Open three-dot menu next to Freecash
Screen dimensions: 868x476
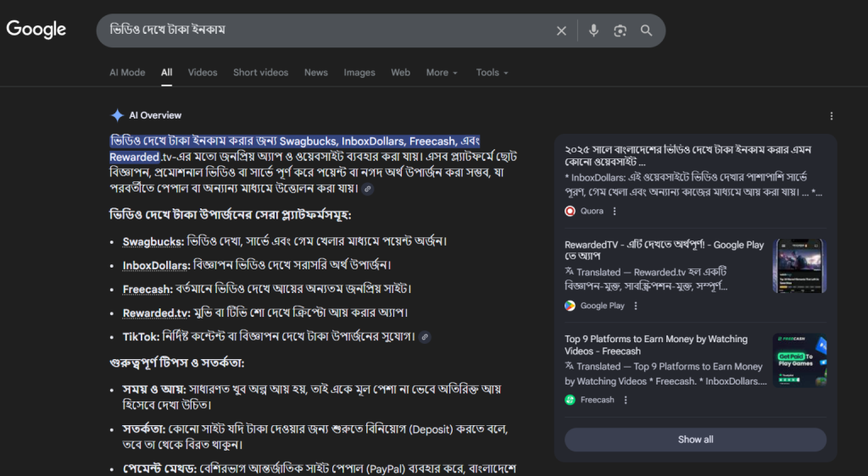pos(626,400)
